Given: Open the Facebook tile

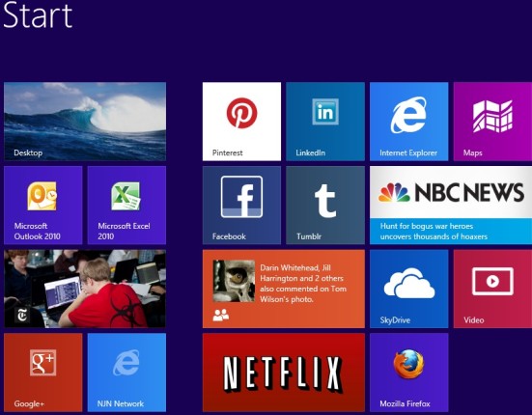Looking at the screenshot, I should pyautogui.click(x=241, y=206).
